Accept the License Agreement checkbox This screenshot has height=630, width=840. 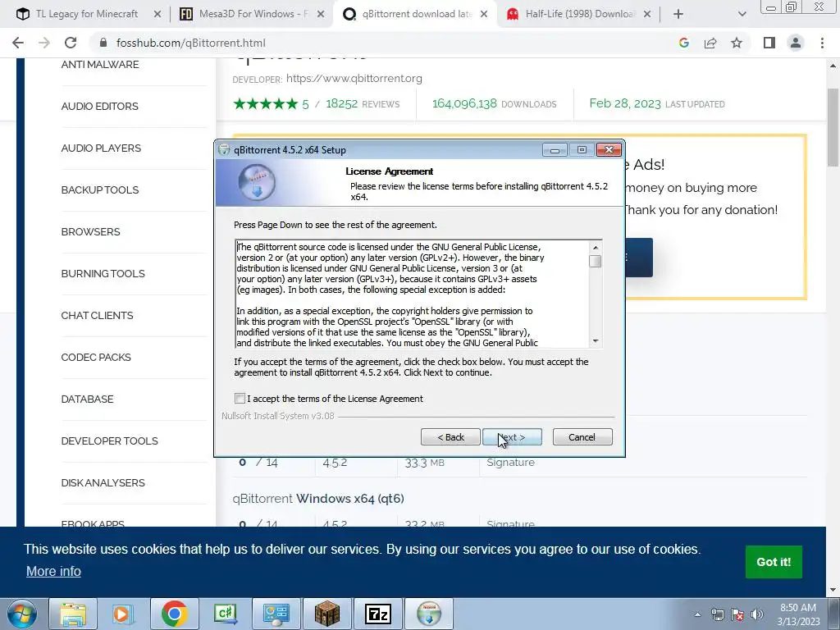point(240,399)
